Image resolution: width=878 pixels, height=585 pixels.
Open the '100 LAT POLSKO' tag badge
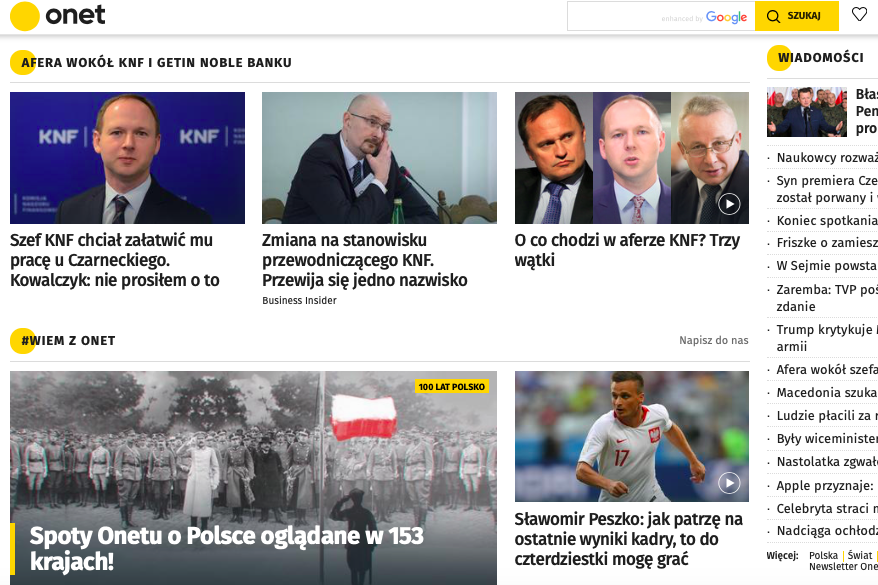point(452,387)
